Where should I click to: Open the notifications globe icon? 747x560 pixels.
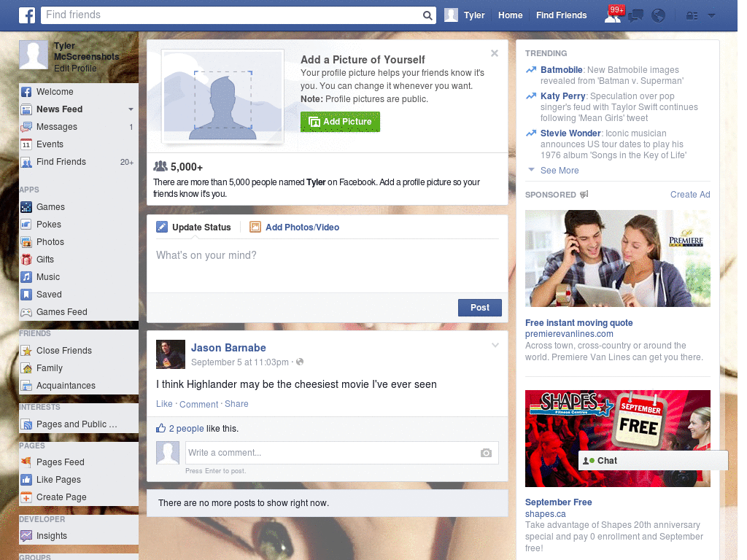(x=658, y=16)
